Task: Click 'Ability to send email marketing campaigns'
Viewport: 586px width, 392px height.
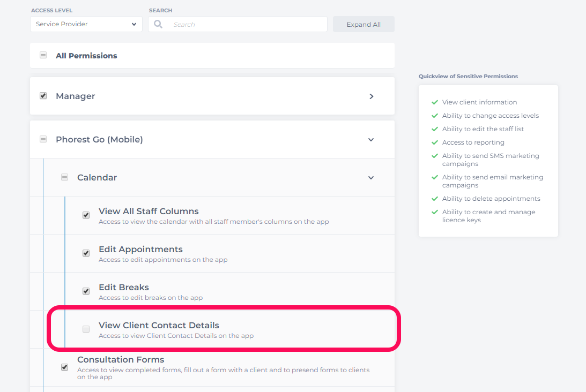Action: click(493, 181)
